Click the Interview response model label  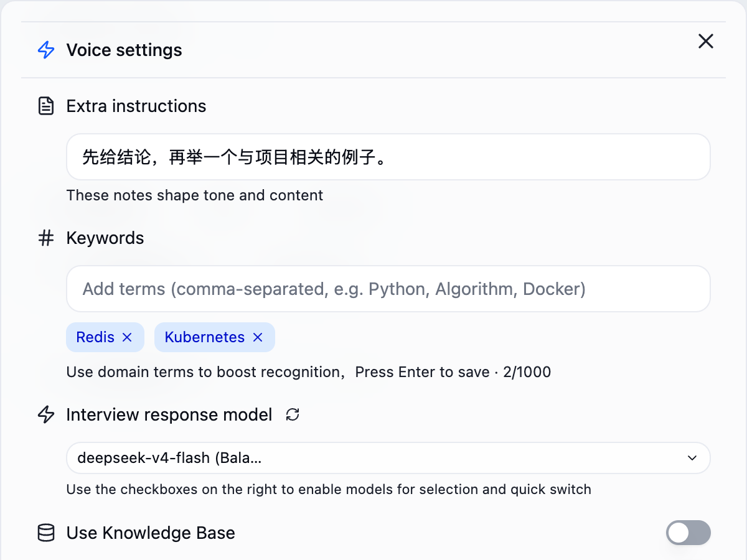pos(169,414)
